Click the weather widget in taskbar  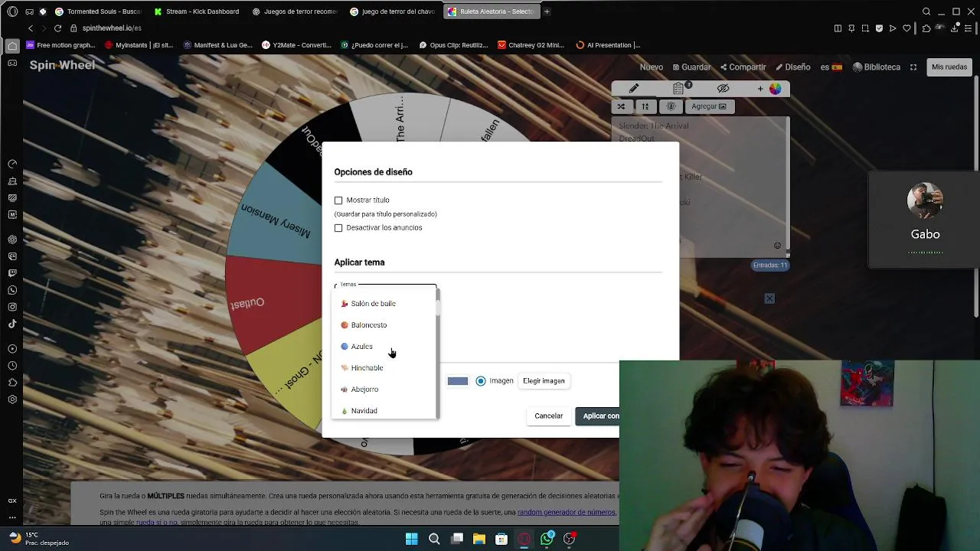pyautogui.click(x=38, y=539)
